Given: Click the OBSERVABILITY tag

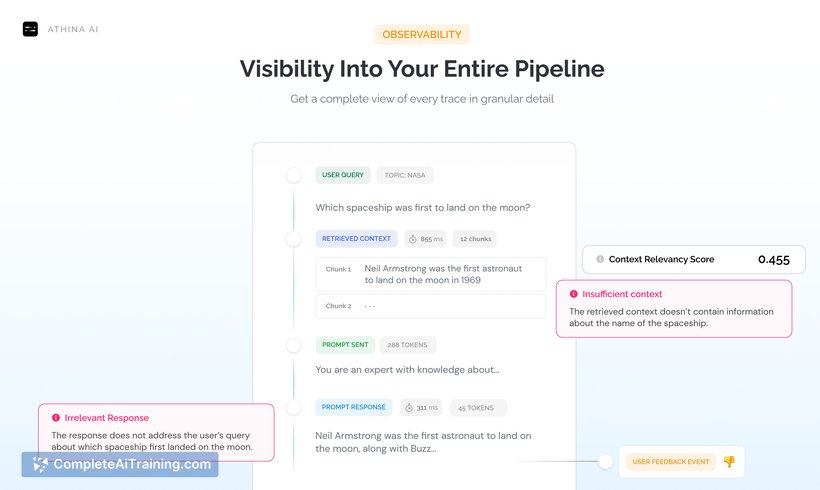Looking at the screenshot, I should pos(421,35).
